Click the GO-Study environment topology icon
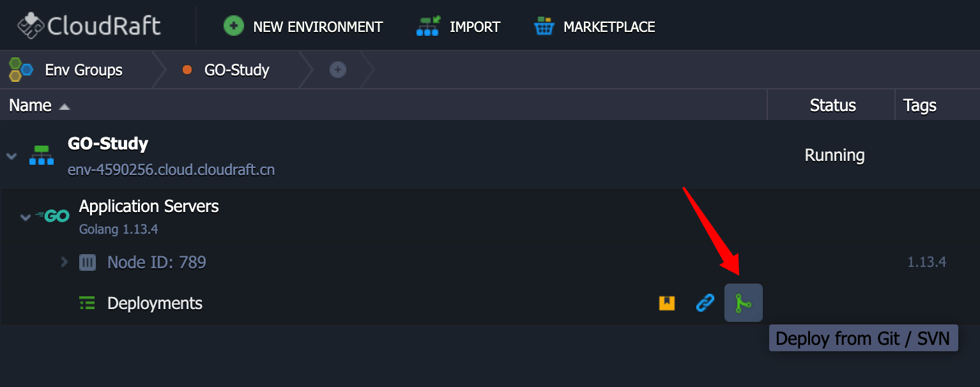 tap(42, 155)
